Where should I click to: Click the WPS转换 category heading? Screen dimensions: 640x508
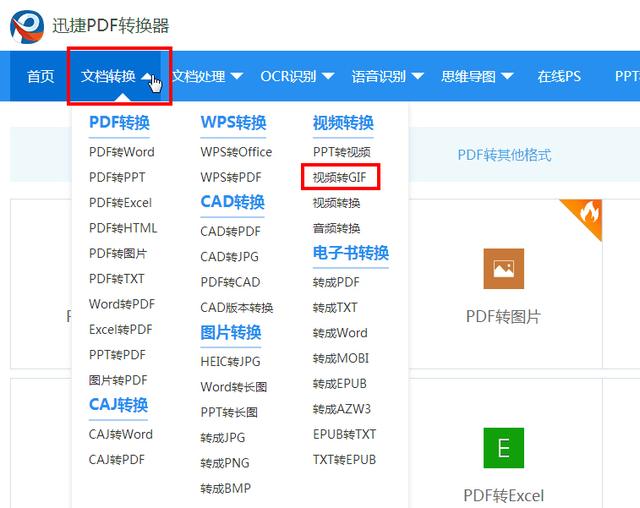coord(233,122)
